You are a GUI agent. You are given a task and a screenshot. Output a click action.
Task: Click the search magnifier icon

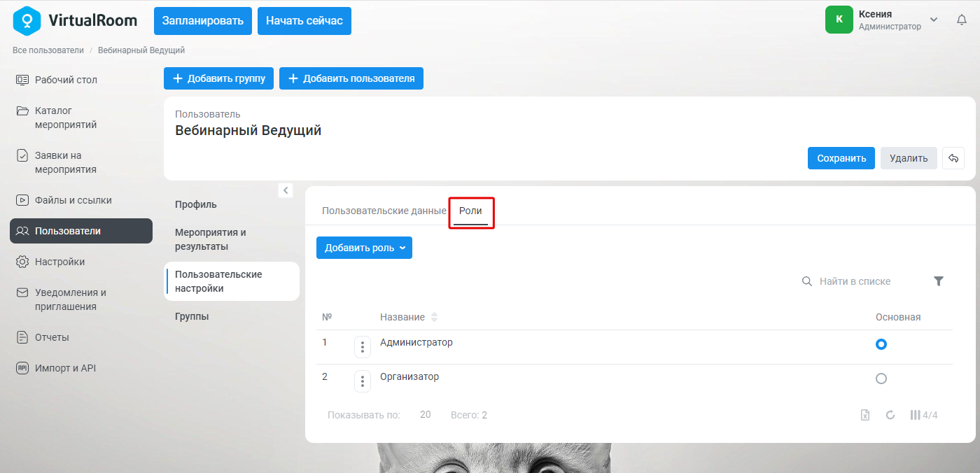(807, 281)
